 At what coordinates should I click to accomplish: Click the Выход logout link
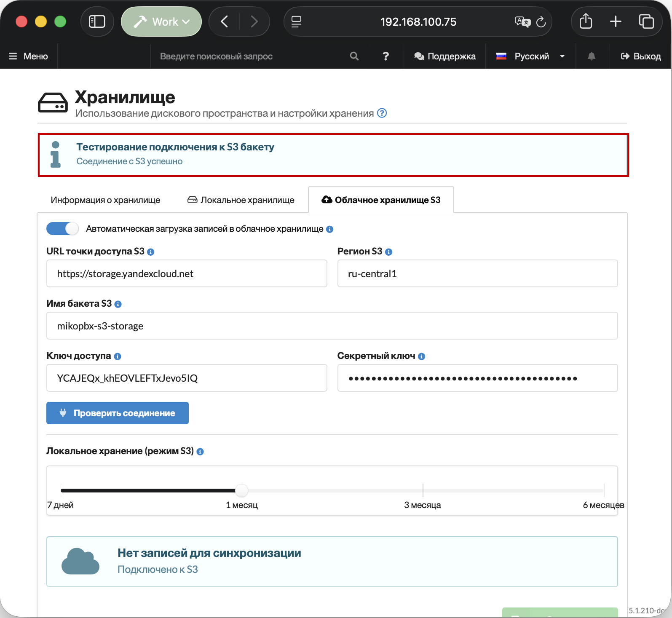[x=641, y=56]
